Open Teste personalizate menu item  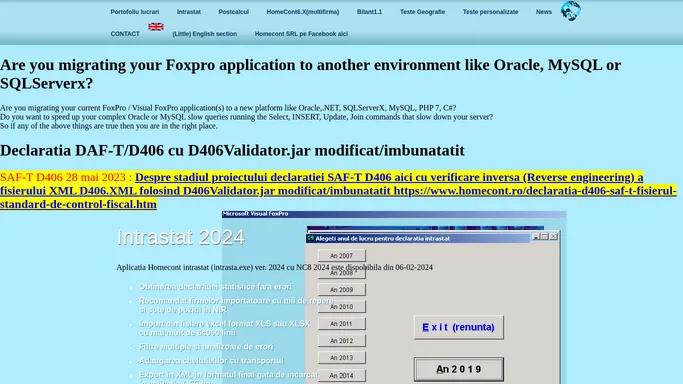point(490,12)
